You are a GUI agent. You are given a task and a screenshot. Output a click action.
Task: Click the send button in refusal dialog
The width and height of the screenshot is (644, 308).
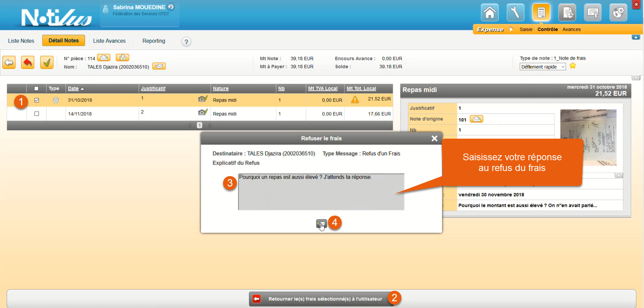[321, 223]
